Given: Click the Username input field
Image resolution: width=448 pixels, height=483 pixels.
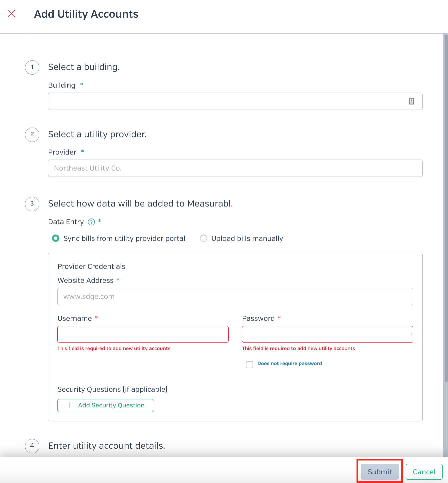Looking at the screenshot, I should [x=143, y=334].
